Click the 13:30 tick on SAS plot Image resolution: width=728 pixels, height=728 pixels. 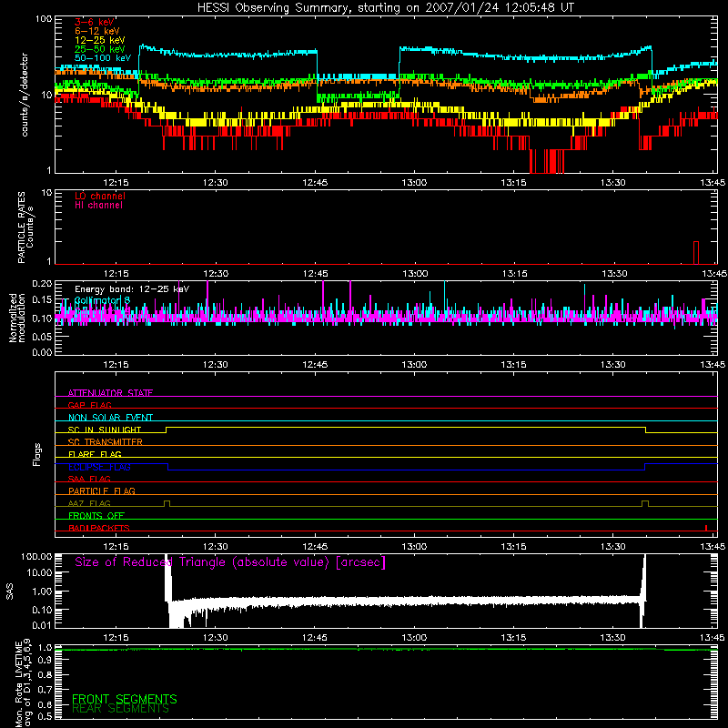click(x=612, y=638)
